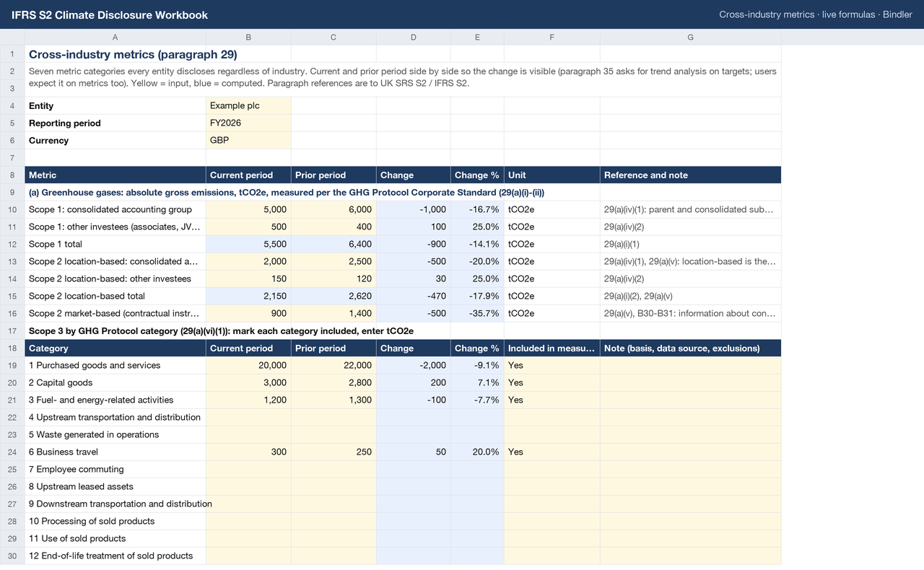924x570 pixels.
Task: Click 'Reference and note' column header
Action: click(690, 175)
